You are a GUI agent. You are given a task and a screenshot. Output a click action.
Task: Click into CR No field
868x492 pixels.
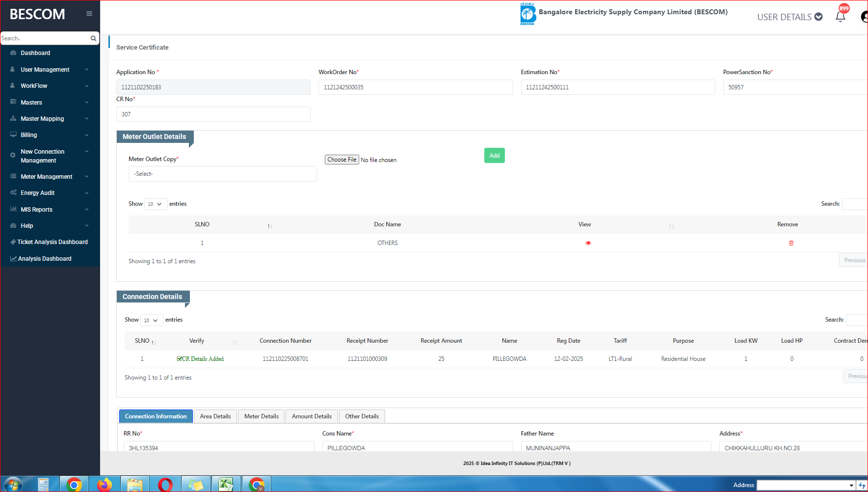click(213, 114)
